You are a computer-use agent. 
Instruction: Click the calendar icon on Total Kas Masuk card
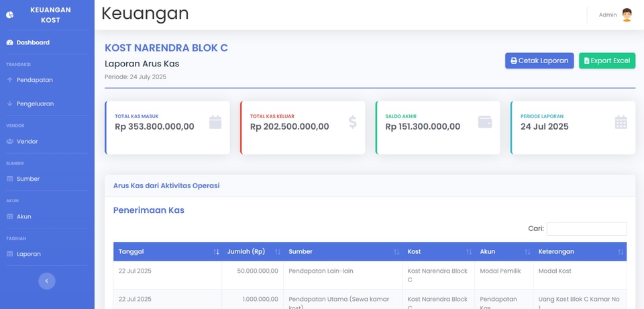215,122
